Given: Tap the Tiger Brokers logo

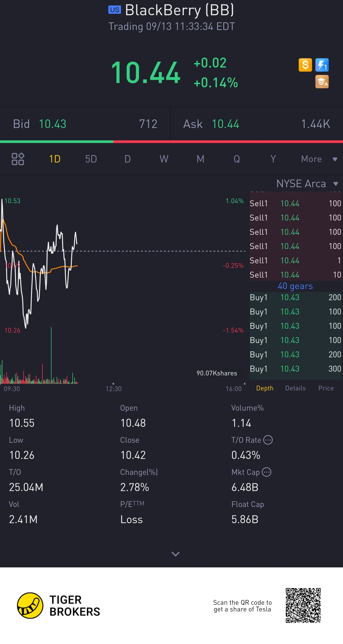Looking at the screenshot, I should point(58,605).
